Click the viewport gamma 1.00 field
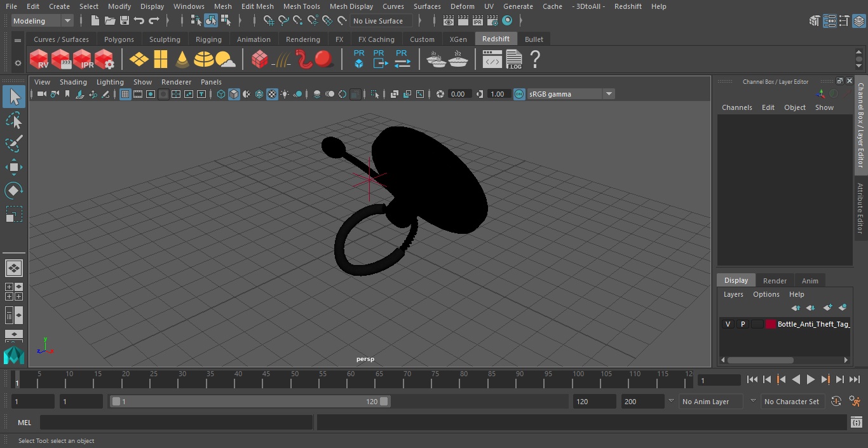The height and width of the screenshot is (448, 868). coord(498,94)
